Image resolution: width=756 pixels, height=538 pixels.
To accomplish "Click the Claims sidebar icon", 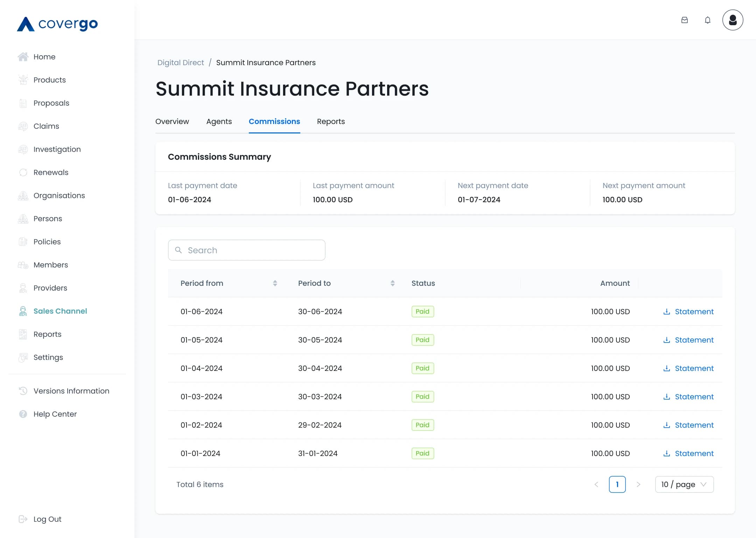I will pos(23,126).
